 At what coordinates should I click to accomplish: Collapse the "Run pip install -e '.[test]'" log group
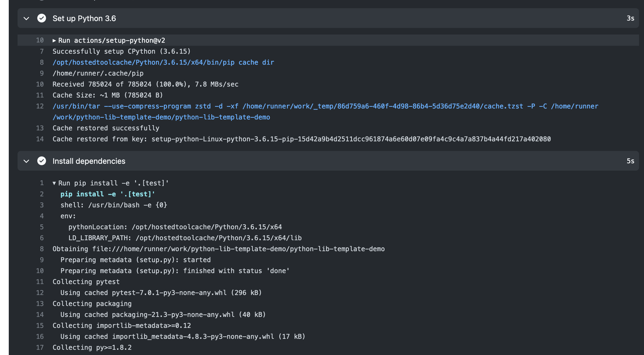click(x=54, y=183)
